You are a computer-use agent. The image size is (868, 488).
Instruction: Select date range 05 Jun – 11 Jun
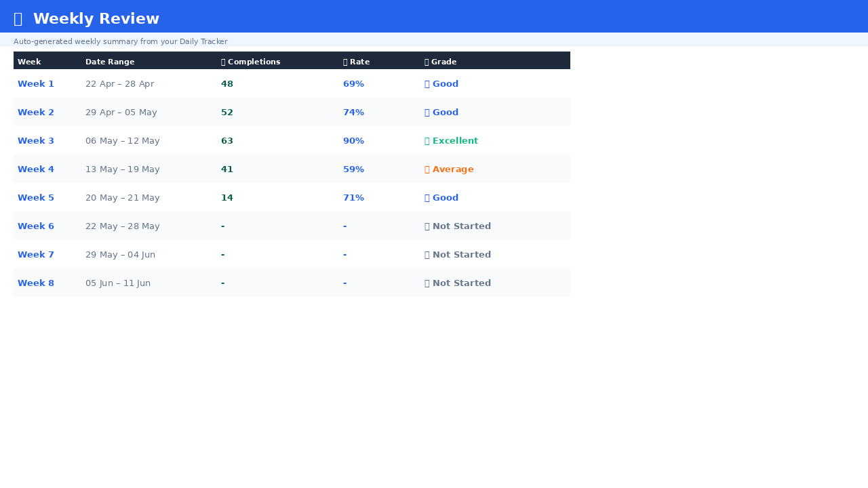pyautogui.click(x=118, y=283)
